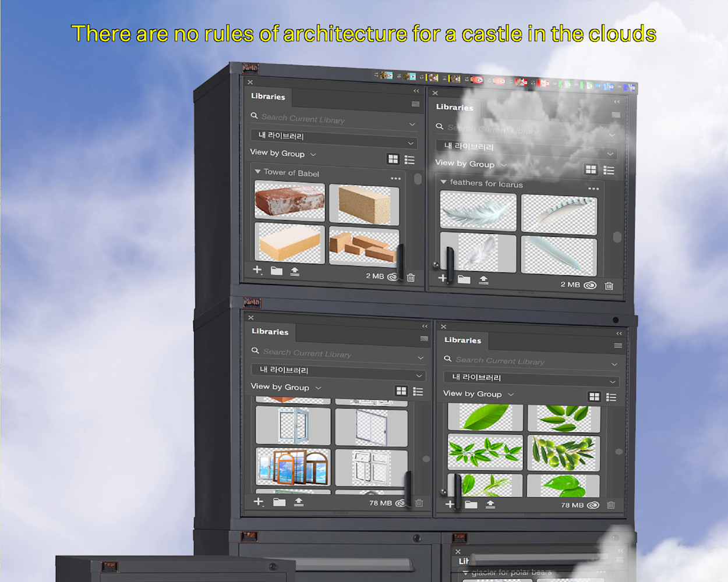Open library dropdown in green leaves panel
Screen dimensions: 728x582
[x=531, y=379]
